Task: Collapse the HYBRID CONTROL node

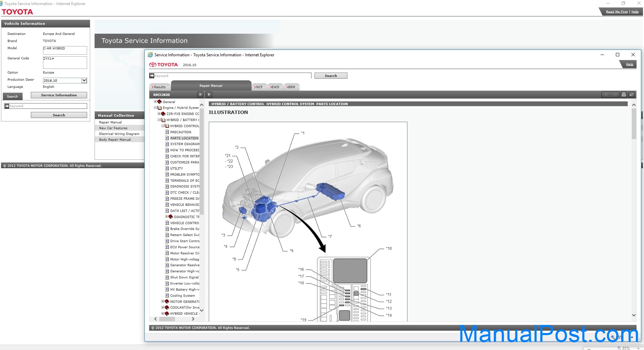Action: (163, 126)
